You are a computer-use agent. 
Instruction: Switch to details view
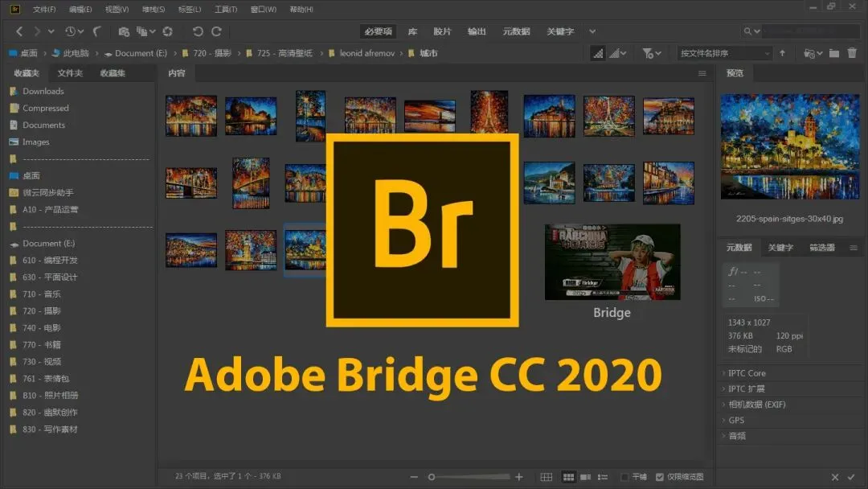pos(586,477)
